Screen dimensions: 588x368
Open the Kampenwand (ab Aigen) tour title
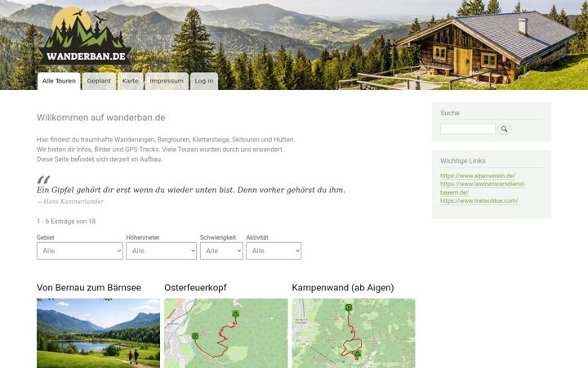pyautogui.click(x=343, y=288)
